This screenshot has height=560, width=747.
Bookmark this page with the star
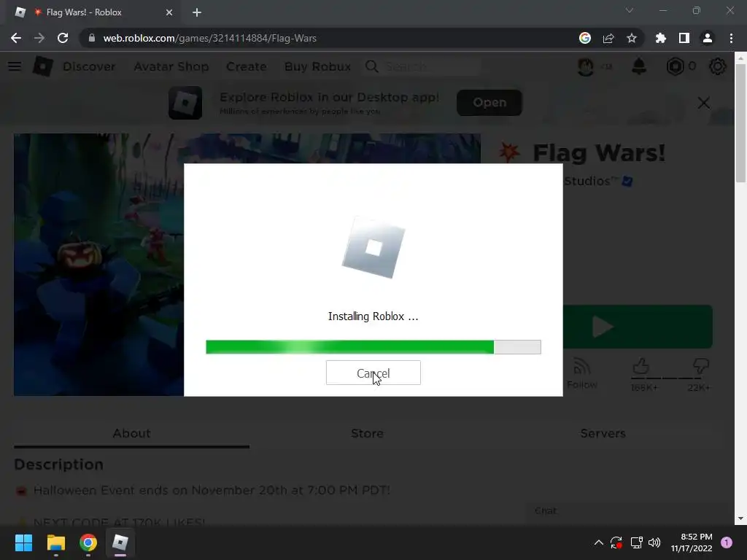coord(632,38)
